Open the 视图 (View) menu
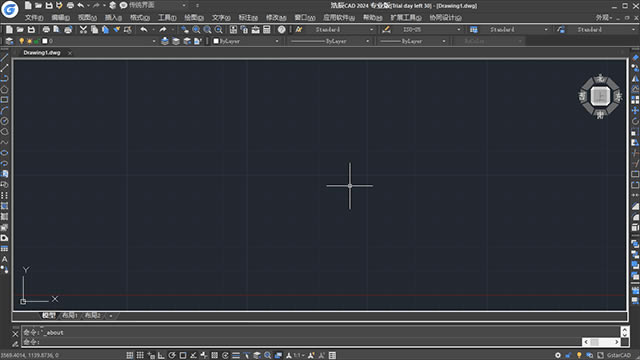The image size is (640, 360). click(87, 18)
